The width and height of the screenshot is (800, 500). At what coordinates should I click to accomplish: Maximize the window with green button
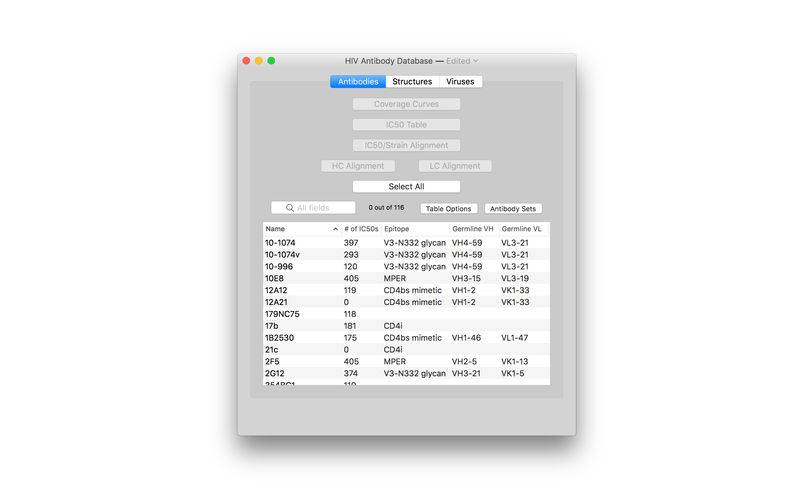(271, 61)
